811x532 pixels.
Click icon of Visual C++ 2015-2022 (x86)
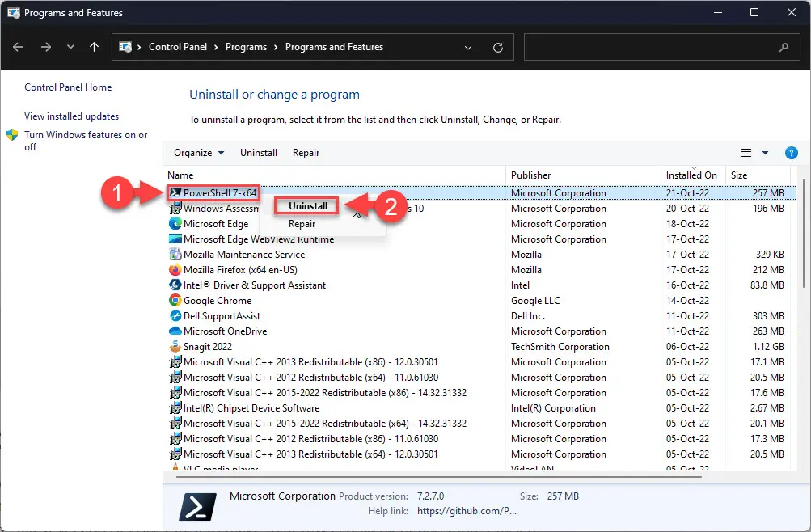[175, 392]
